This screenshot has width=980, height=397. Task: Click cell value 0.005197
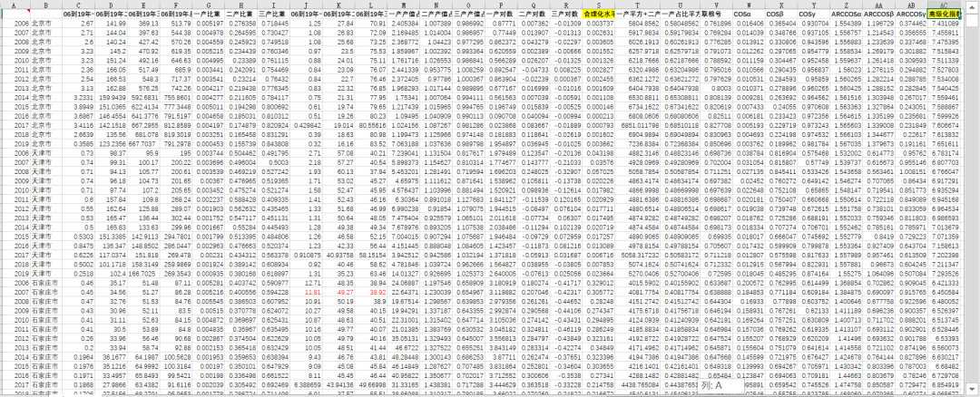(x=210, y=22)
